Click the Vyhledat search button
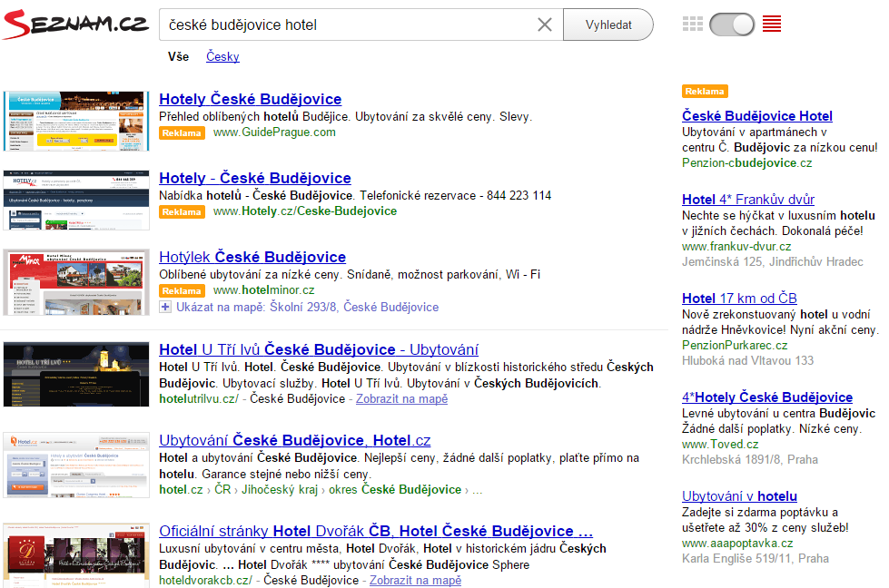Viewport: 889px width, 588px height. coord(607,24)
